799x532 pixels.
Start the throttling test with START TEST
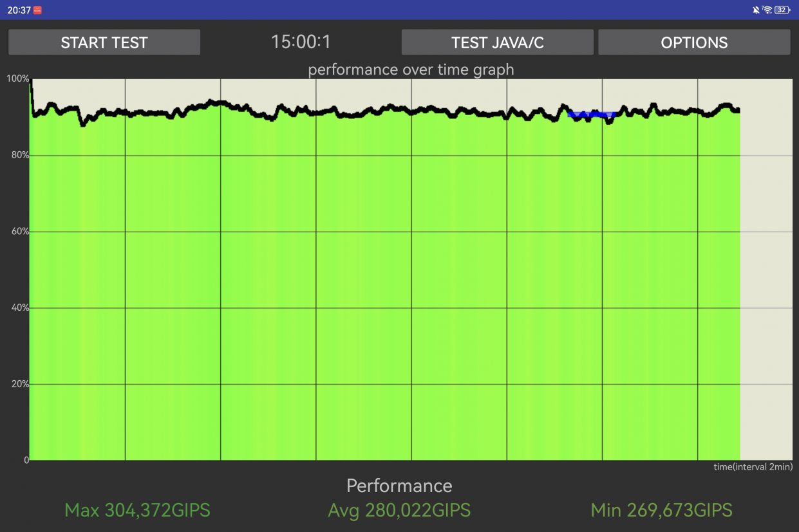[x=104, y=42]
